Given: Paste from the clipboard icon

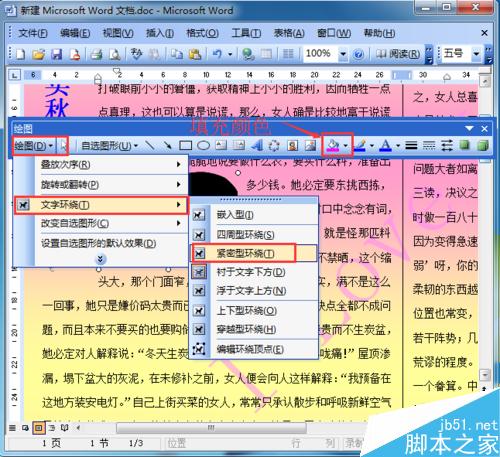Looking at the screenshot, I should [x=195, y=54].
